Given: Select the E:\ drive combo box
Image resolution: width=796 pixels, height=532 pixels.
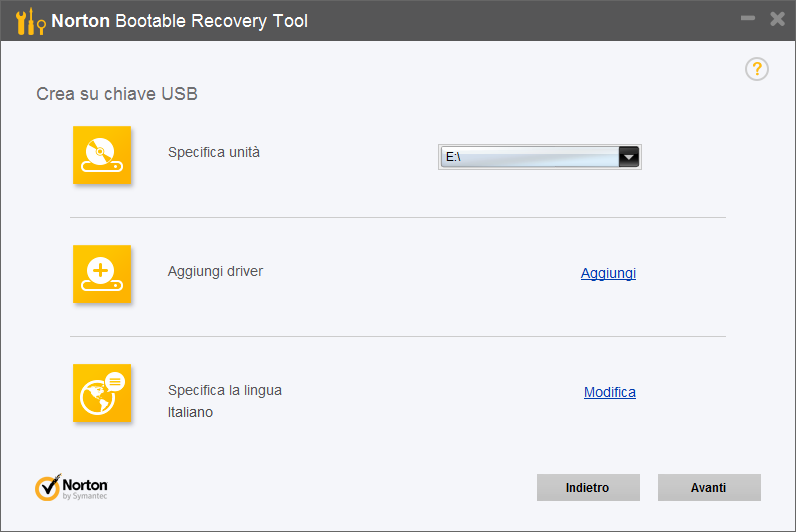Looking at the screenshot, I should [x=528, y=156].
